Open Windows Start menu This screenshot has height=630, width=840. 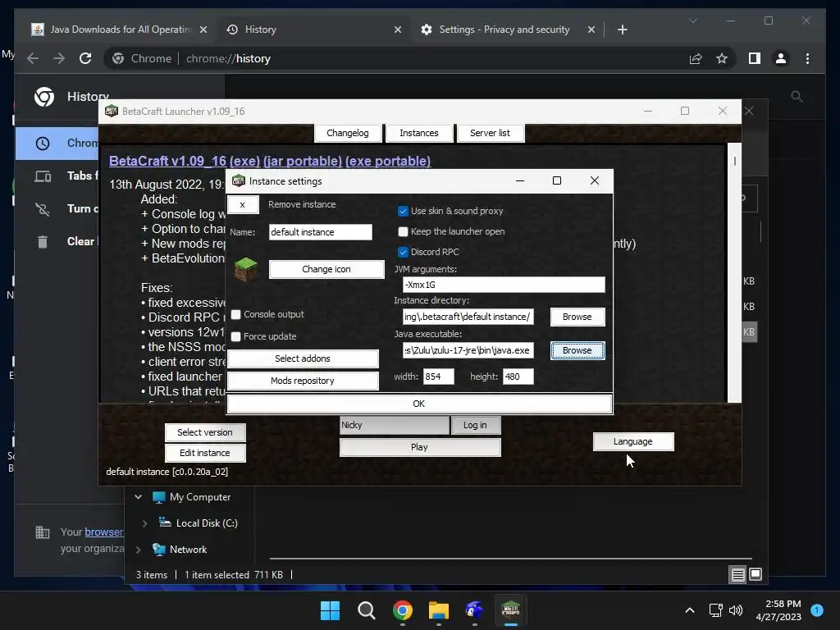[330, 610]
